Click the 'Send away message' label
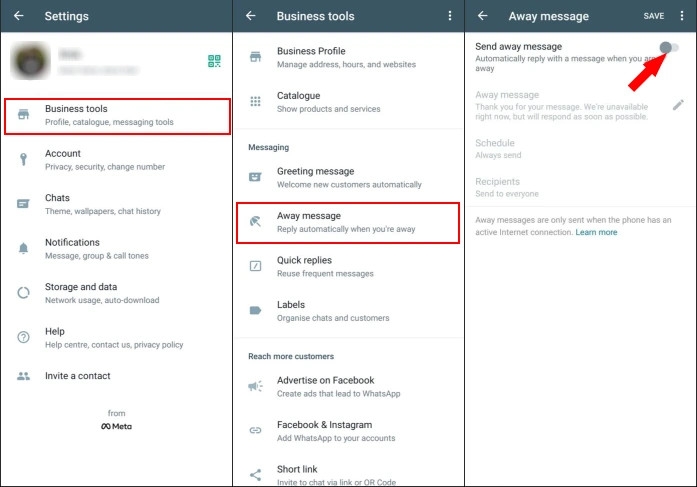The image size is (697, 487). pyautogui.click(x=518, y=46)
